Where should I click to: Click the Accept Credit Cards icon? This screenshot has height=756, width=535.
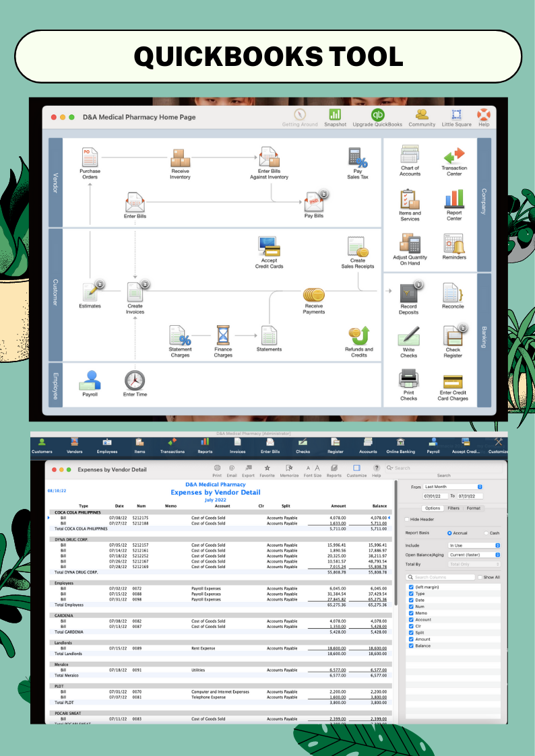(x=270, y=246)
